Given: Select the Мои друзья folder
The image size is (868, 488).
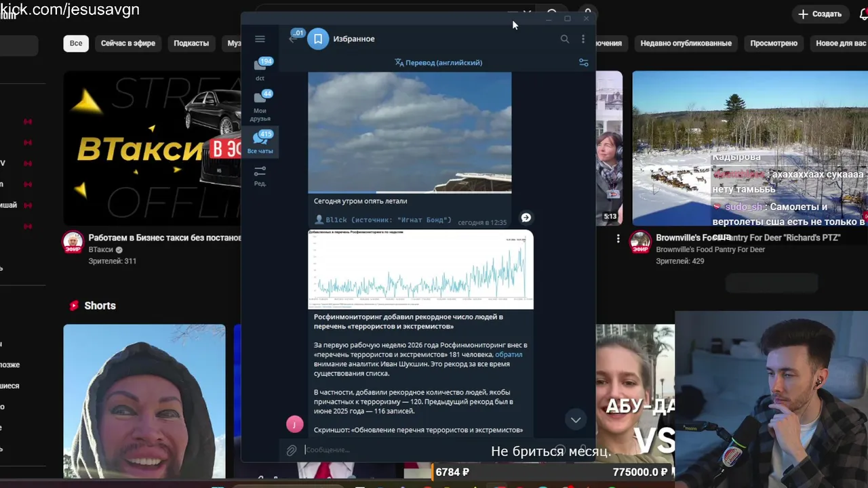Looking at the screenshot, I should click(260, 106).
